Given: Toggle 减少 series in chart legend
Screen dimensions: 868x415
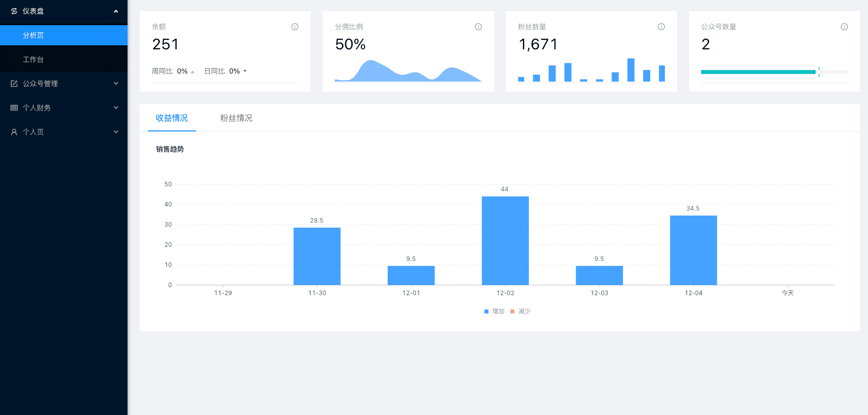Looking at the screenshot, I should tap(520, 311).
